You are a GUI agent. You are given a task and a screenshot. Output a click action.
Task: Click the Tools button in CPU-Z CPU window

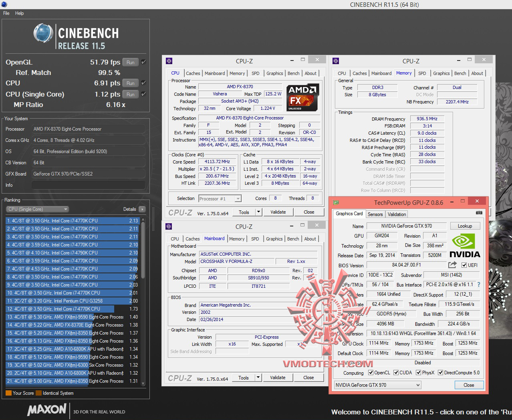pyautogui.click(x=244, y=212)
